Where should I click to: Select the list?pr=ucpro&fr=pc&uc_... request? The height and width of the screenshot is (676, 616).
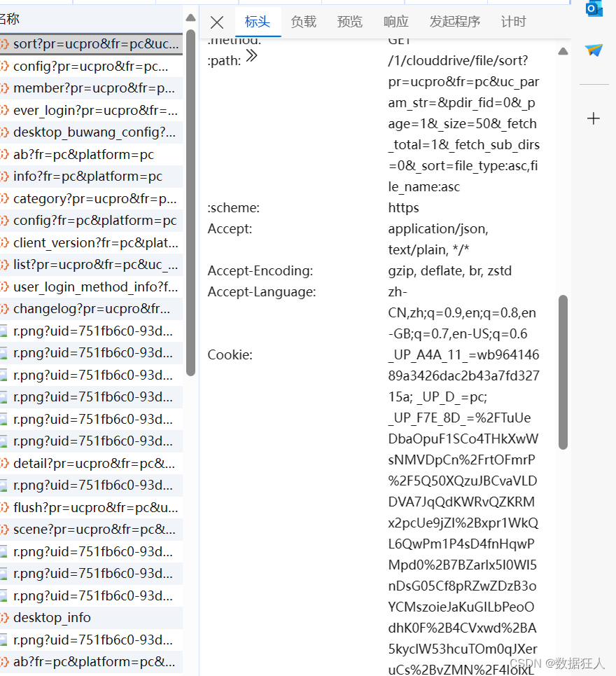pos(91,265)
